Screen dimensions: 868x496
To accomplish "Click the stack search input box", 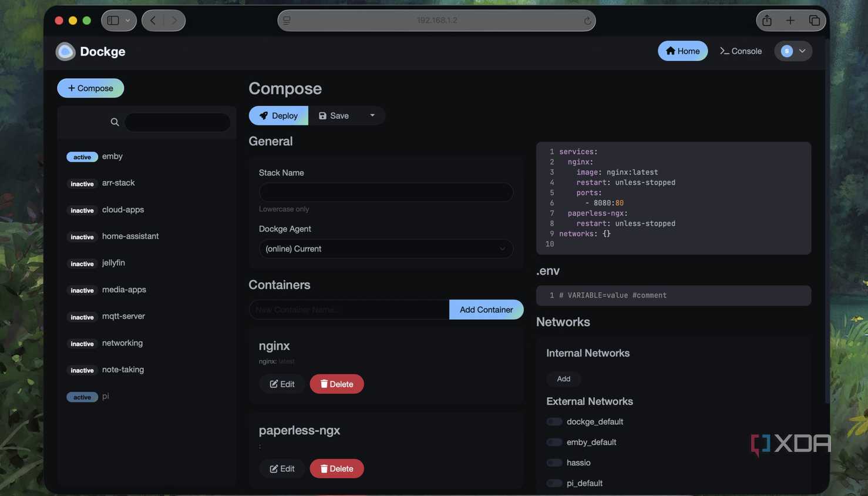I will (177, 122).
